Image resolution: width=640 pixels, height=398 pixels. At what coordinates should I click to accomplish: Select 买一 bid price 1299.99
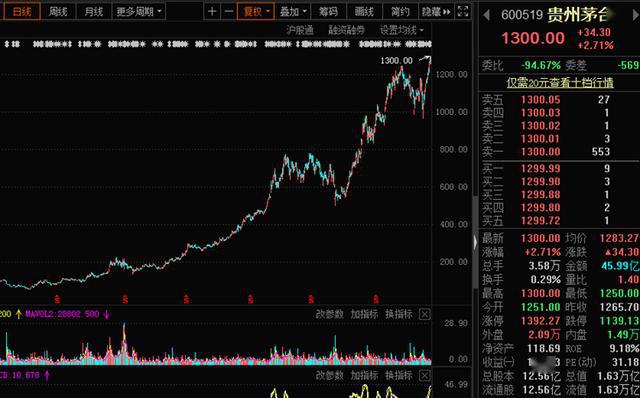(x=541, y=168)
